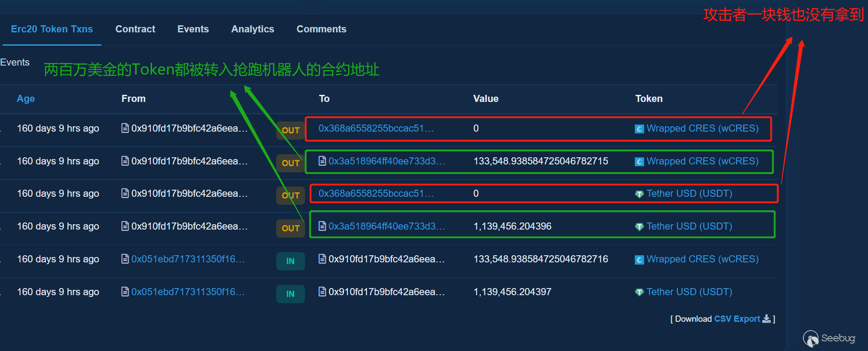Click contract icon beside 0x051ebd717311350f16 in wCRES IN row
The image size is (868, 351).
click(x=125, y=259)
